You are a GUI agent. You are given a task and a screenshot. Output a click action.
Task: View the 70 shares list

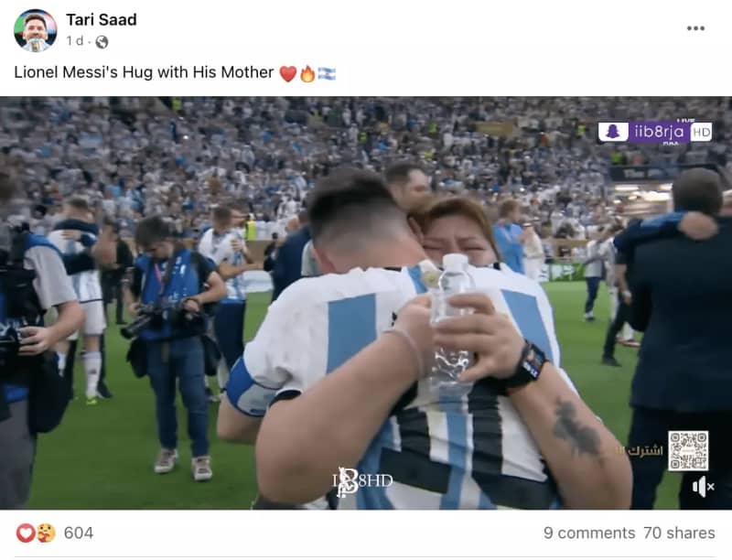679,533
